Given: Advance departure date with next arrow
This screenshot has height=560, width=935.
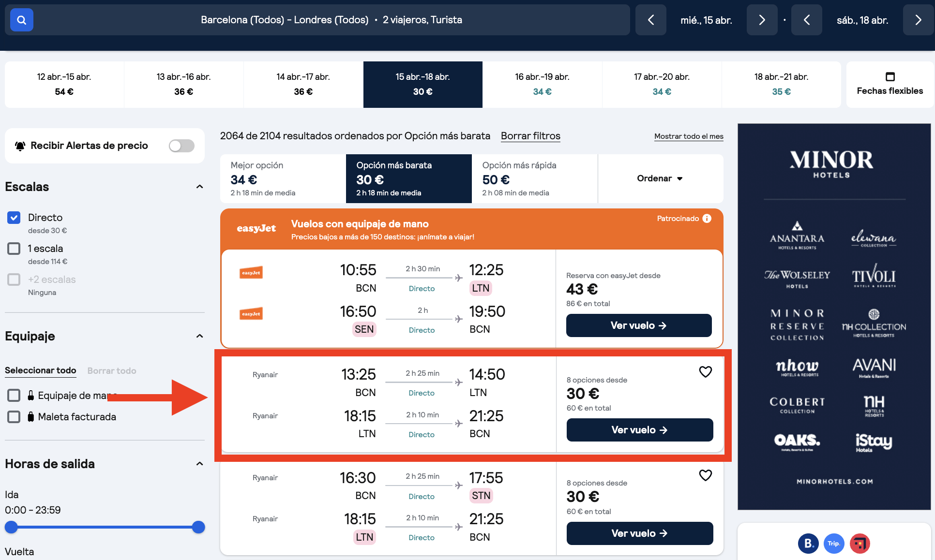Looking at the screenshot, I should 762,20.
